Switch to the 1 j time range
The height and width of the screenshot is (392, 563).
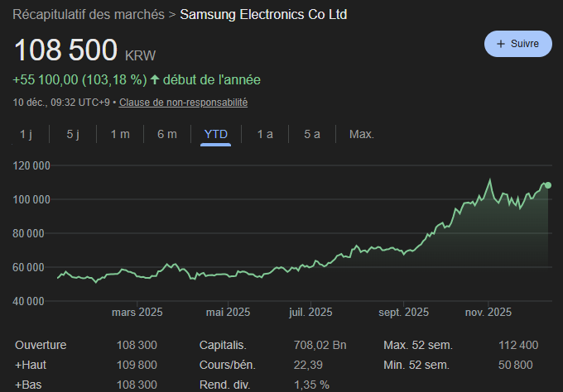[x=26, y=134]
